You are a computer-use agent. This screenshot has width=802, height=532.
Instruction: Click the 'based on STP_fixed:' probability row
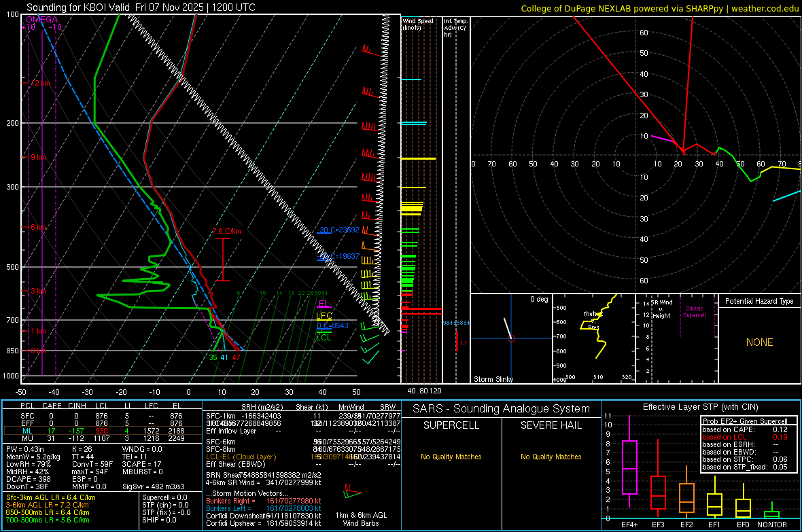(745, 467)
